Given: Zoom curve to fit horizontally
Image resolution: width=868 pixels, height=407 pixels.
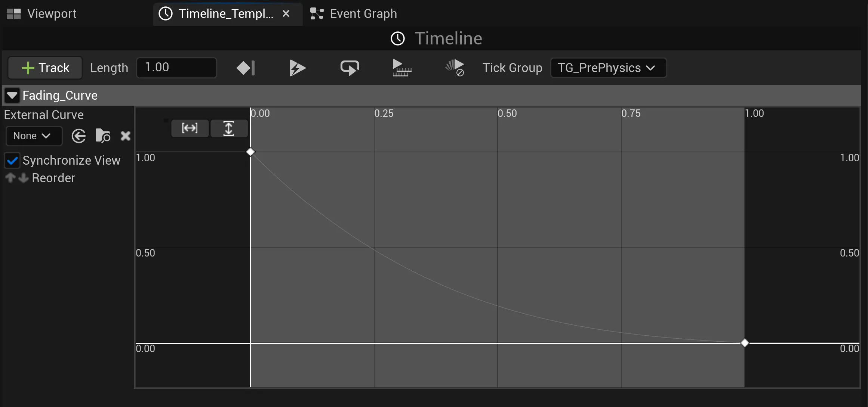Looking at the screenshot, I should click(x=190, y=128).
